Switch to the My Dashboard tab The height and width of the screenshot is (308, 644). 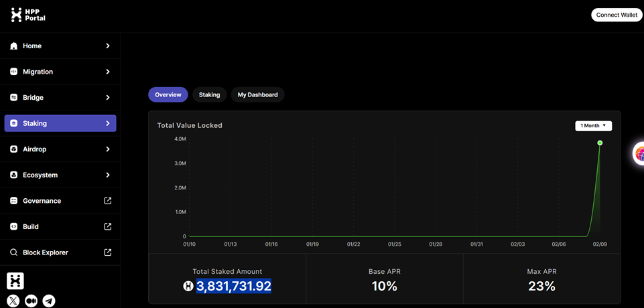tap(257, 95)
